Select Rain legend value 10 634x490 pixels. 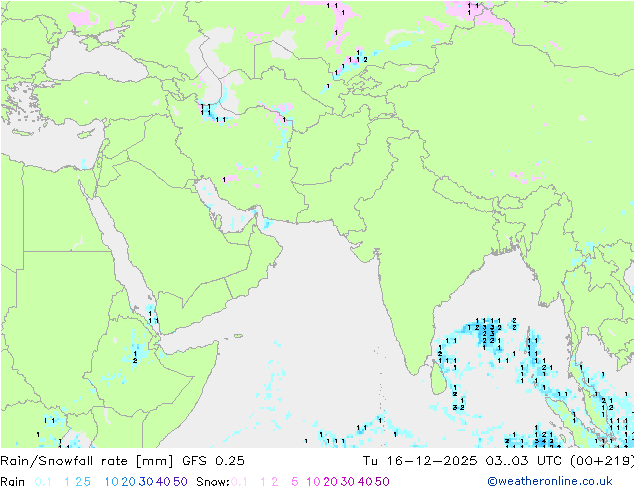[x=111, y=482]
